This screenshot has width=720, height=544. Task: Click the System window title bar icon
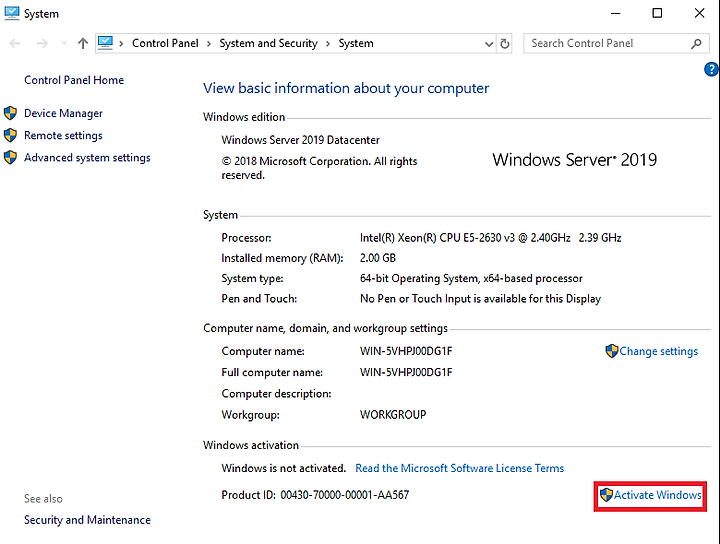pos(11,13)
